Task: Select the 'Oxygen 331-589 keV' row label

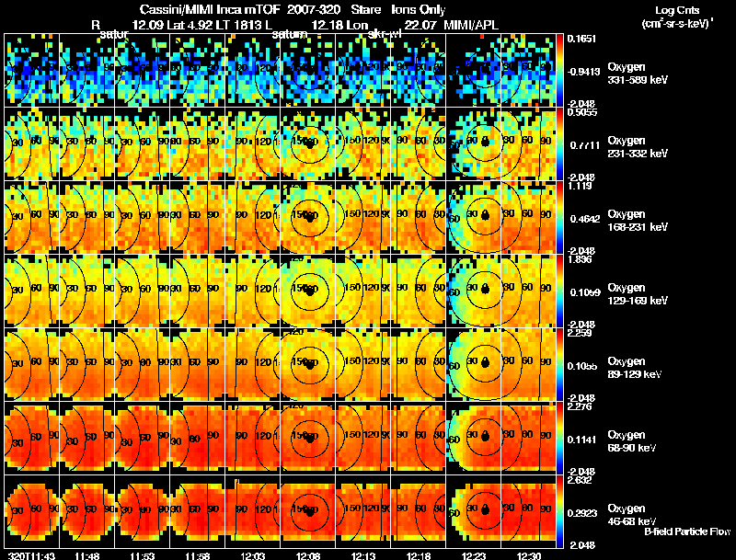Action: [x=638, y=74]
